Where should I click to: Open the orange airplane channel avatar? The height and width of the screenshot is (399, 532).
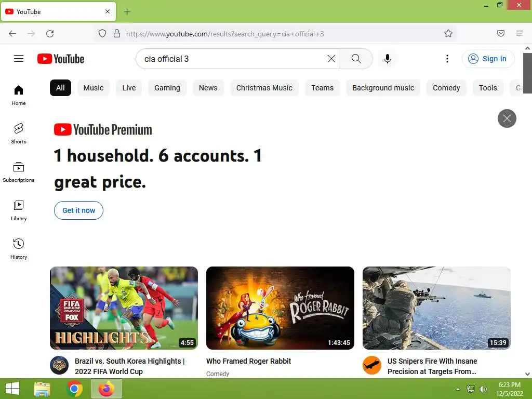372,365
